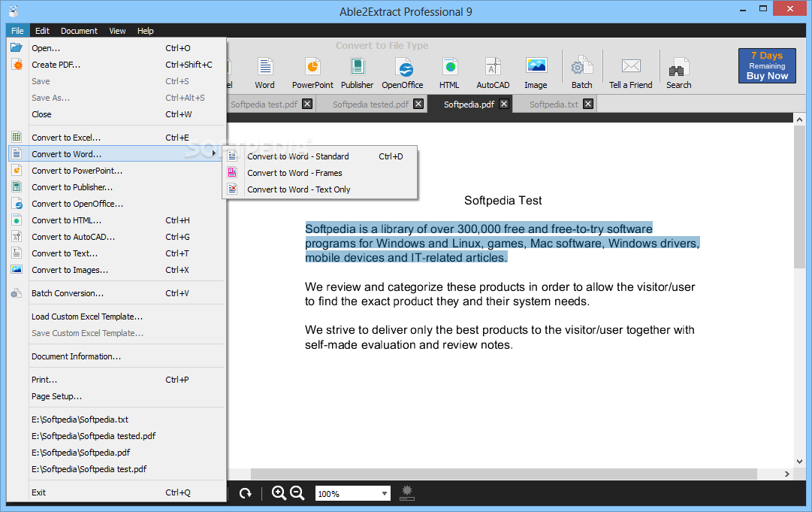Open the Help menu
The height and width of the screenshot is (512, 812).
[x=146, y=31]
